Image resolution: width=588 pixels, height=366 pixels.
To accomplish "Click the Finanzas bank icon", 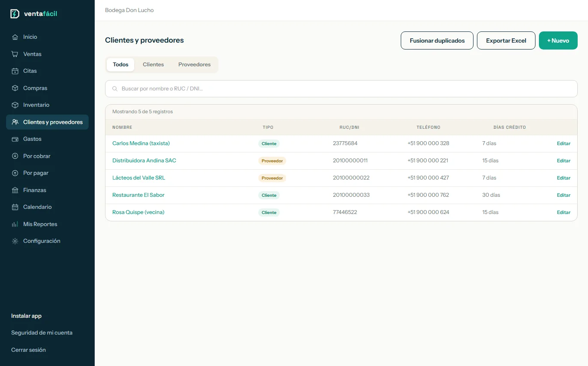I will click(x=15, y=190).
